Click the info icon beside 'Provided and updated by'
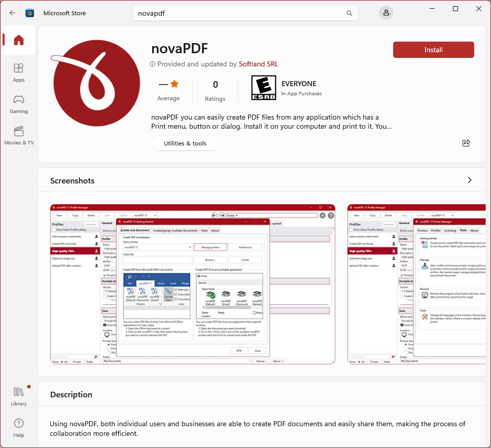Viewport: 491px width, 448px height. (152, 64)
